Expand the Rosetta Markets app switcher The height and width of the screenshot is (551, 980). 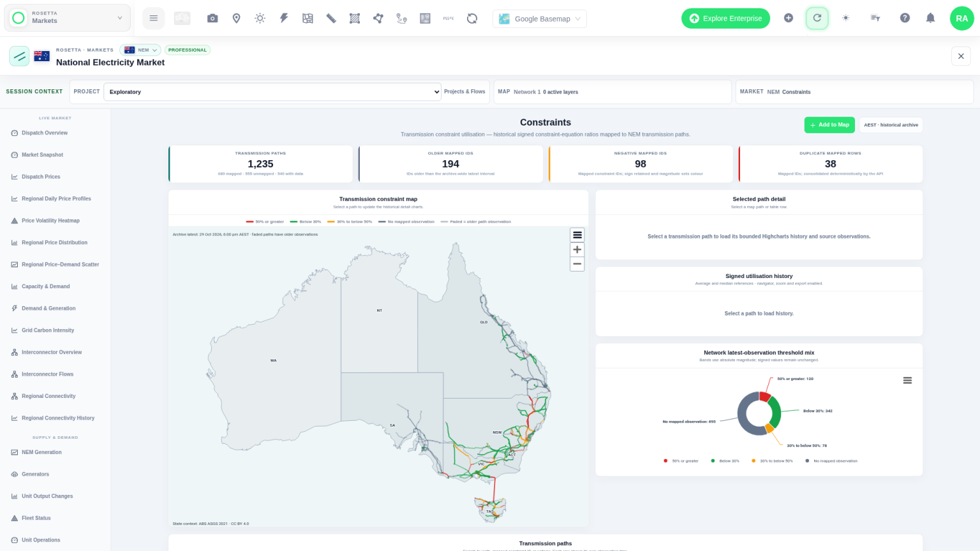click(x=67, y=18)
